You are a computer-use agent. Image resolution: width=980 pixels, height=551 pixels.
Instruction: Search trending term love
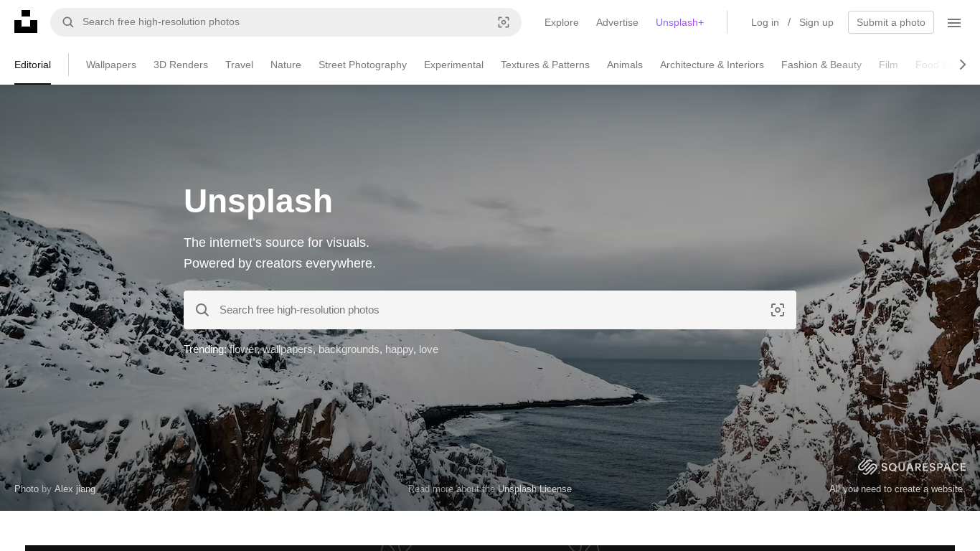428,349
